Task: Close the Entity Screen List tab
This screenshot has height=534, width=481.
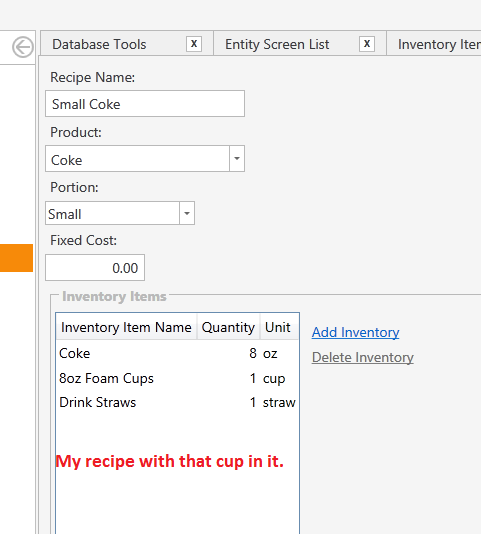Action: click(367, 44)
